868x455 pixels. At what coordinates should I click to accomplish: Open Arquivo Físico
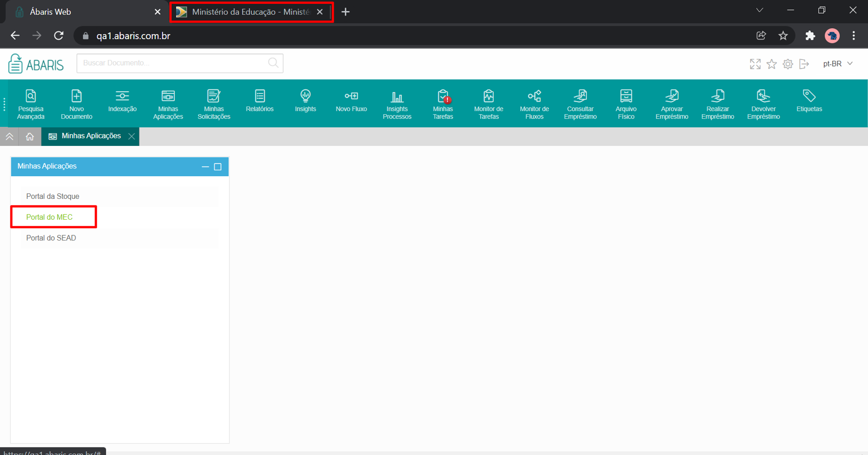[626, 104]
